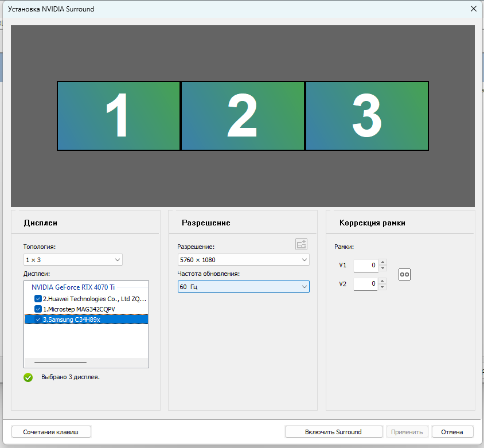Viewport: 484px width, 448px height.
Task: Click the V1 bezel input field
Action: pos(366,265)
